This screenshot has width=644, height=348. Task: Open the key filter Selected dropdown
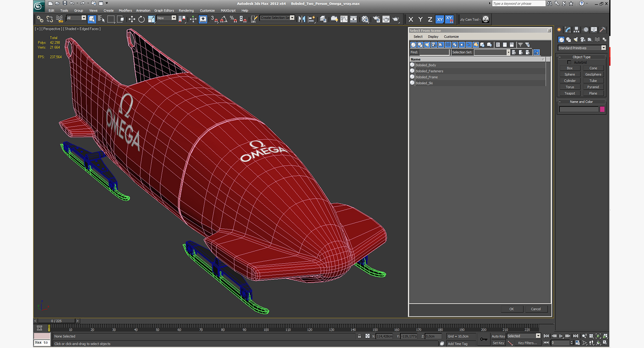pyautogui.click(x=523, y=336)
